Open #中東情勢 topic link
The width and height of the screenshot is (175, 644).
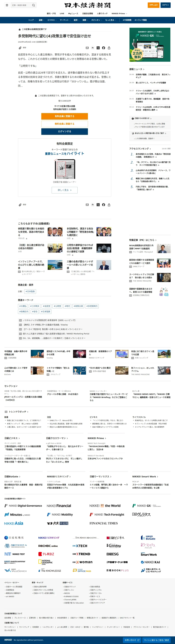coord(127,20)
